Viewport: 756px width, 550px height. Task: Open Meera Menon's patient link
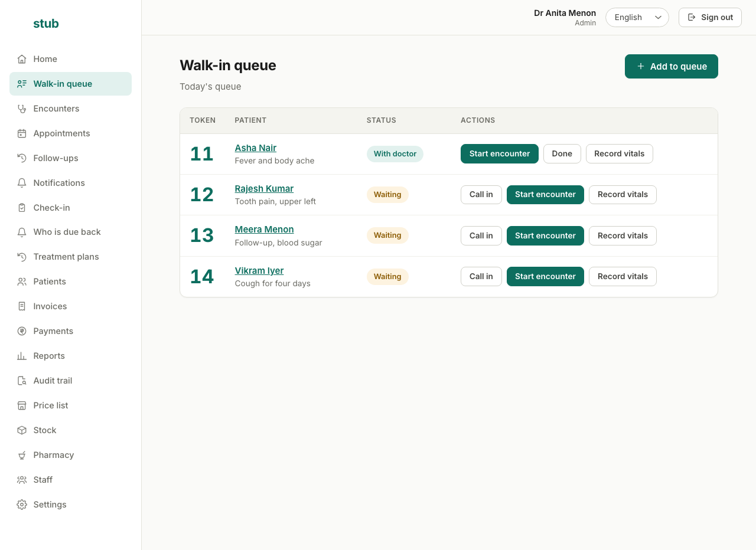coord(264,230)
